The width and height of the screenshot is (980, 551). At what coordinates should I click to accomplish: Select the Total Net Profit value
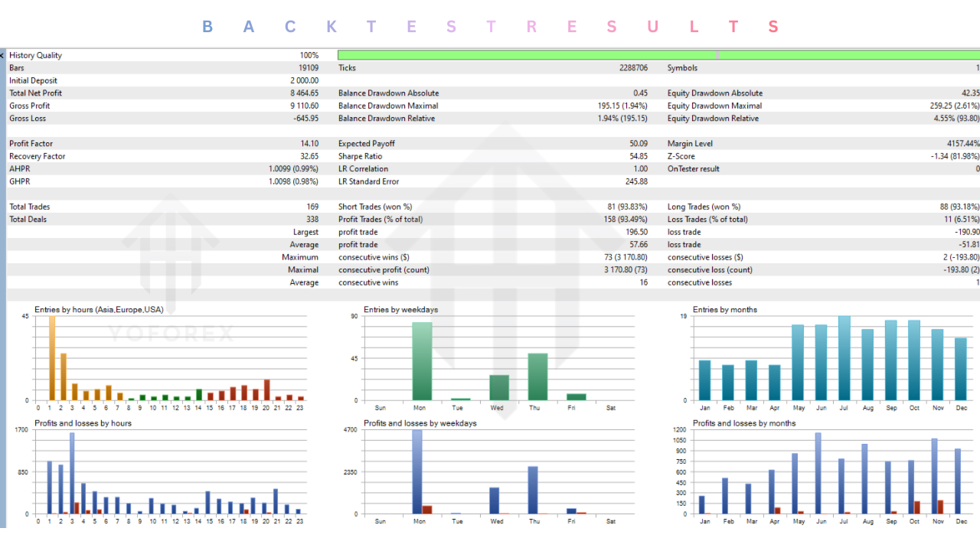click(x=304, y=93)
